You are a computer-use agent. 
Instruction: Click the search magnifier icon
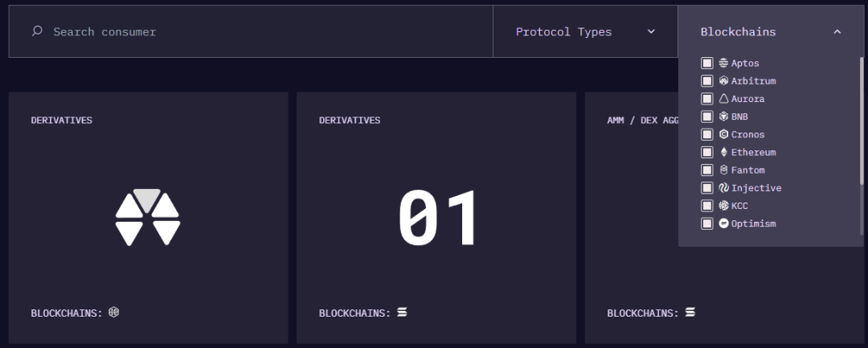(37, 32)
